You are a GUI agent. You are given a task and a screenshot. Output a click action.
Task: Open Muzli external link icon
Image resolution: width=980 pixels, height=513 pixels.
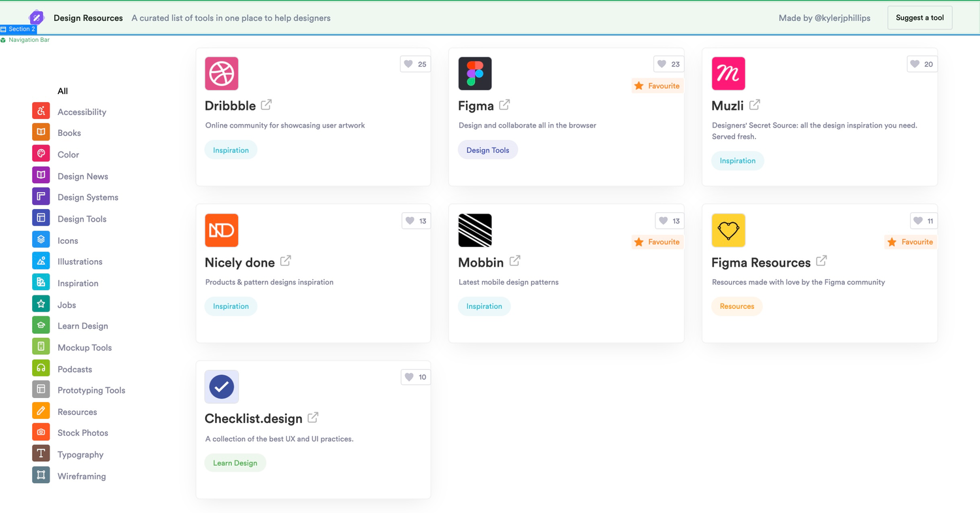tap(755, 105)
